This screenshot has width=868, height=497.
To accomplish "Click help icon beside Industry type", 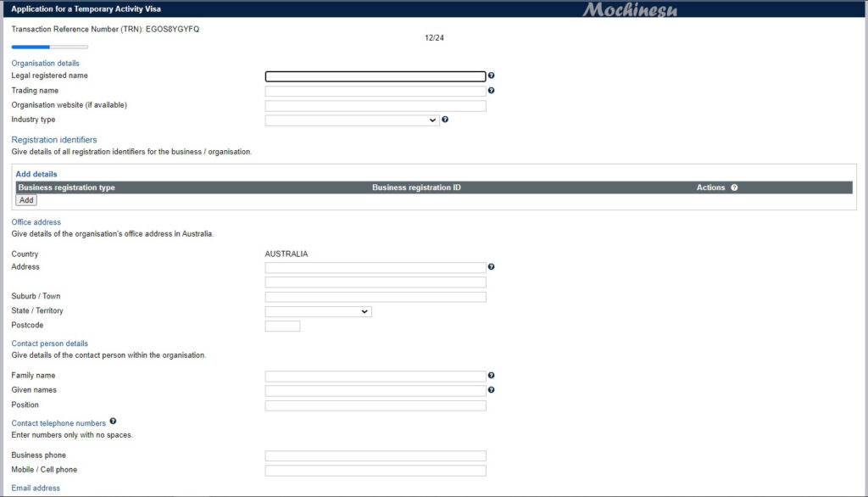I will point(445,119).
